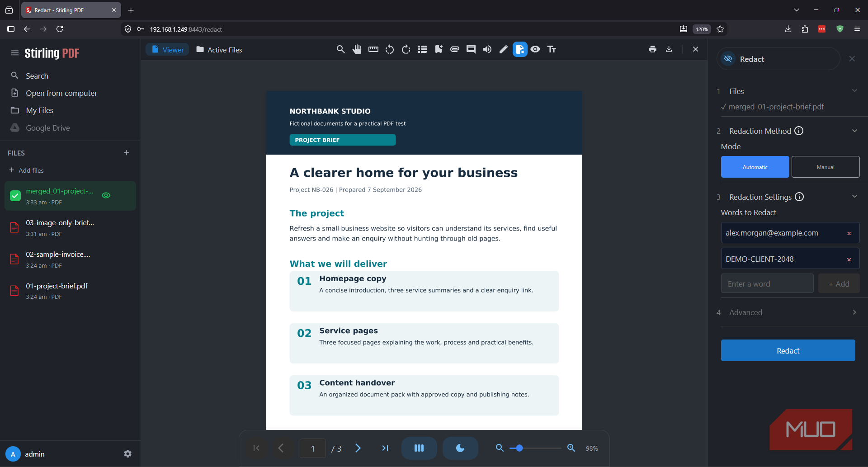Open 03-image-only-brief file
Image resolution: width=868 pixels, height=467 pixels.
click(x=70, y=228)
